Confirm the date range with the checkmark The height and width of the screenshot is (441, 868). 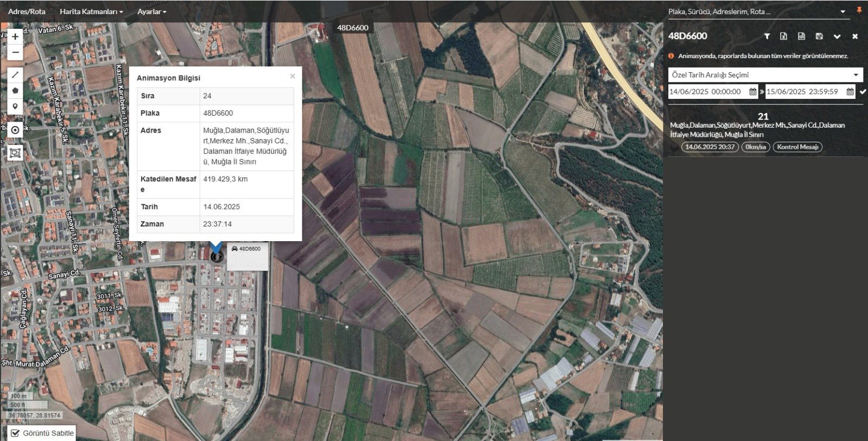point(863,92)
